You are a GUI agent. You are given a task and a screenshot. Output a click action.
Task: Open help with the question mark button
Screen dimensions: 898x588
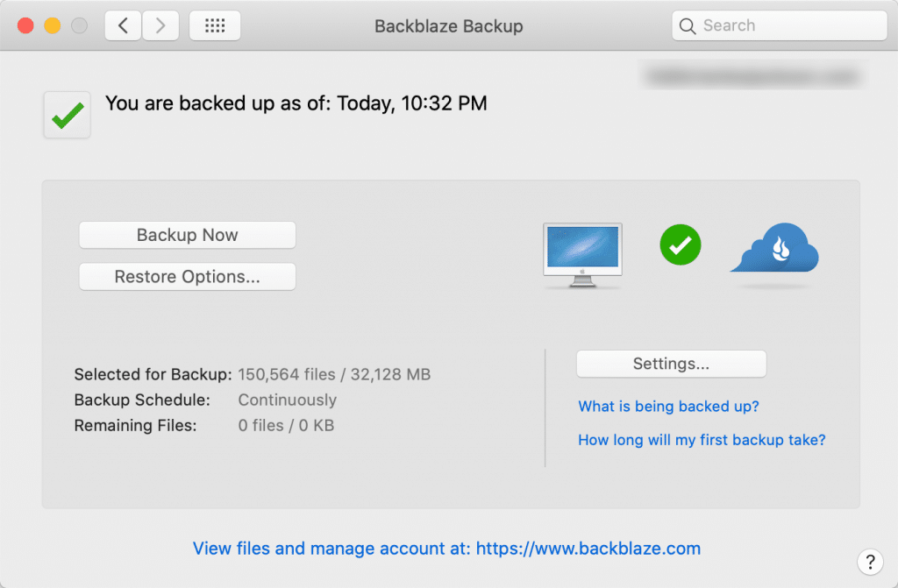pyautogui.click(x=868, y=562)
